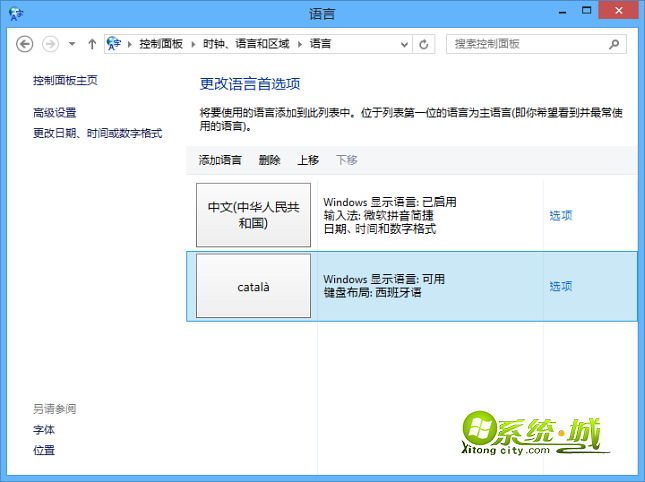This screenshot has height=482, width=645.
Task: Click the magnifier icon in search box
Action: [614, 44]
